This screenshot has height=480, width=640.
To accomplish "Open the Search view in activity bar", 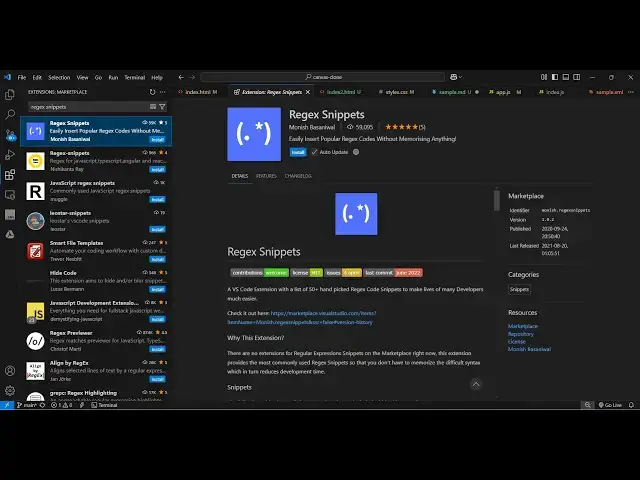I will click(10, 114).
